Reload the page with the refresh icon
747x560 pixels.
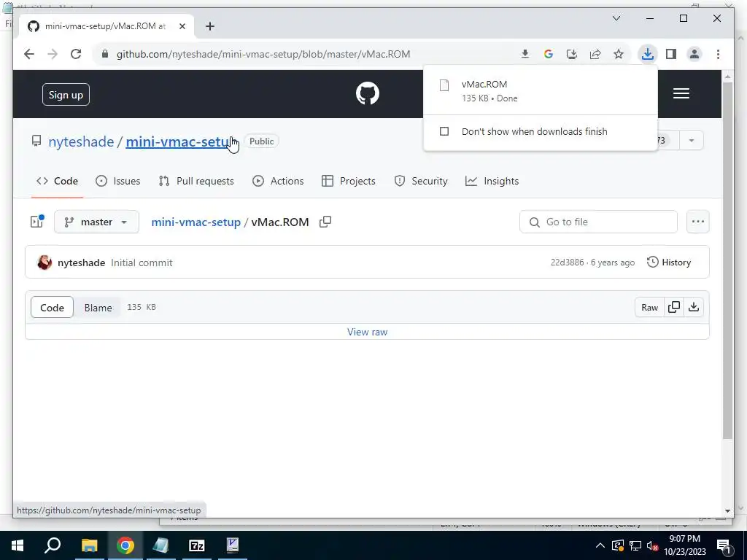point(76,54)
